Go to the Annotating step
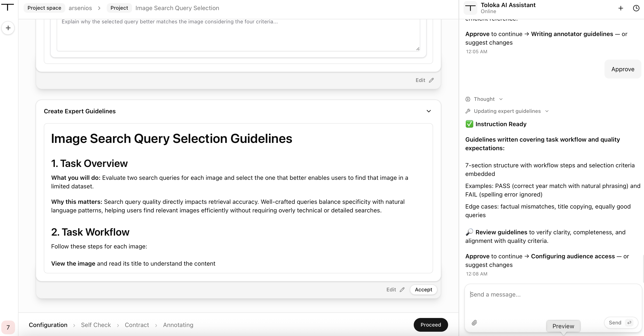 coord(178,325)
